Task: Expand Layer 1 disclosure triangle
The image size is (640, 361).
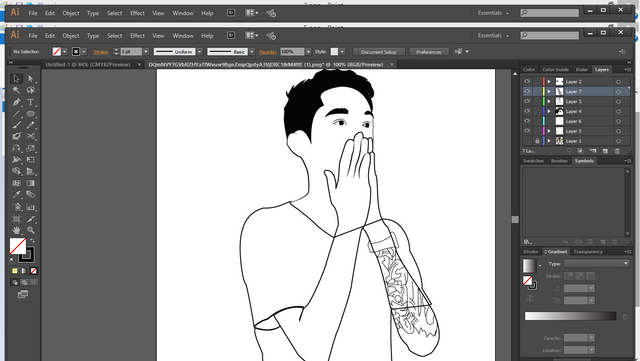Action: (549, 141)
